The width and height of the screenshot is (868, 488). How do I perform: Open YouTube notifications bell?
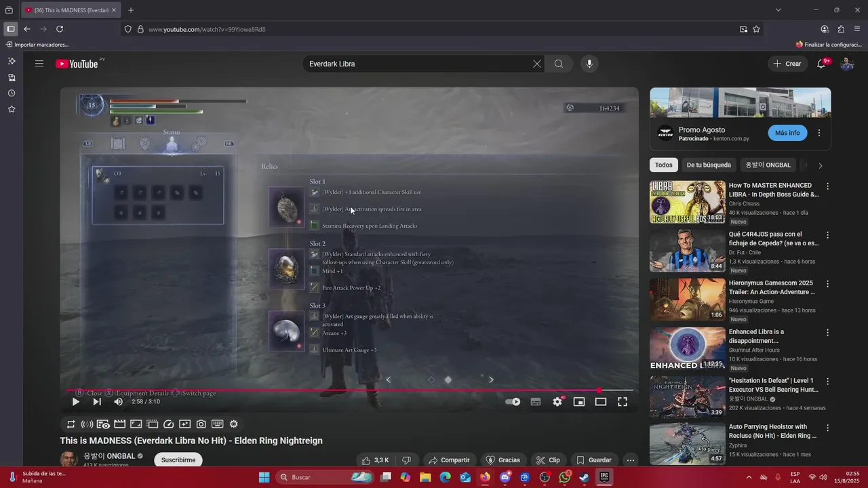tap(821, 64)
